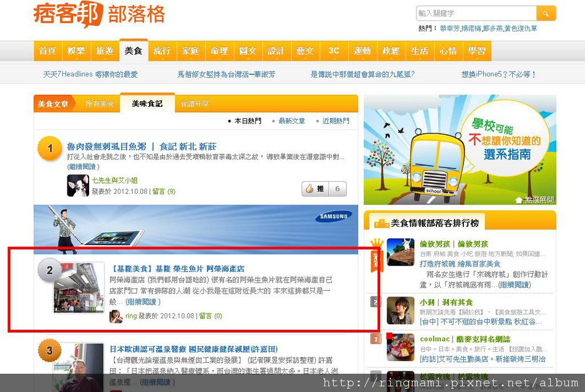Open the 選系指南 school bus ad
This screenshot has width=585, height=392.
click(460, 150)
